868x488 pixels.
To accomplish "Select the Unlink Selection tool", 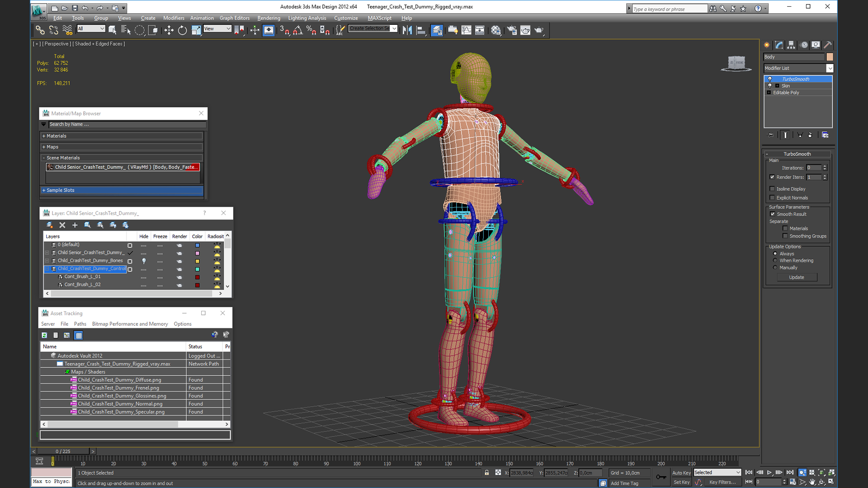I will 54,30.
